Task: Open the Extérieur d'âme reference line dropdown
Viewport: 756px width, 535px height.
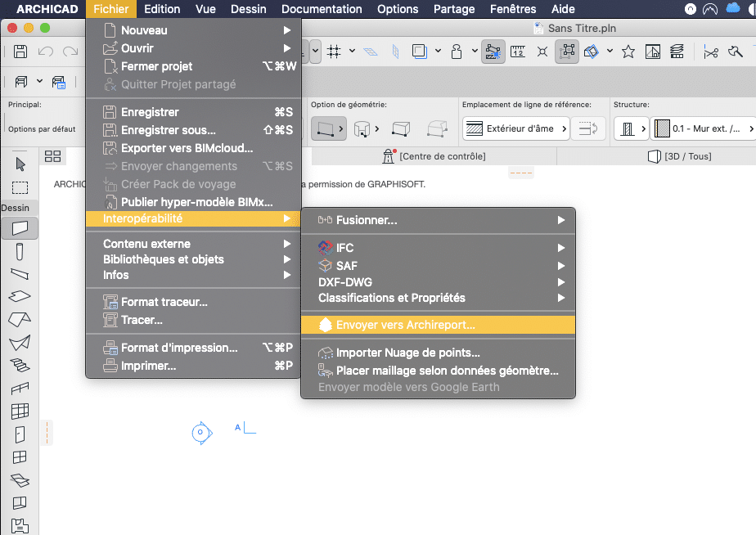Action: (517, 128)
